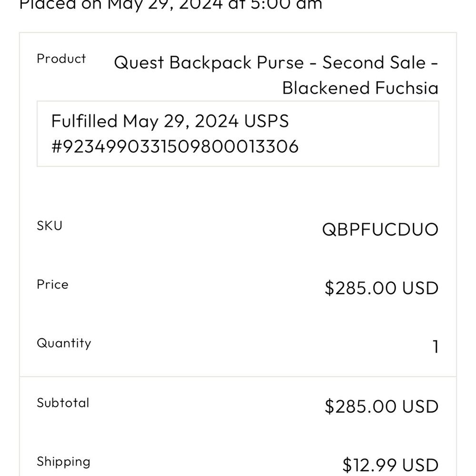Click the Price label

tap(52, 285)
